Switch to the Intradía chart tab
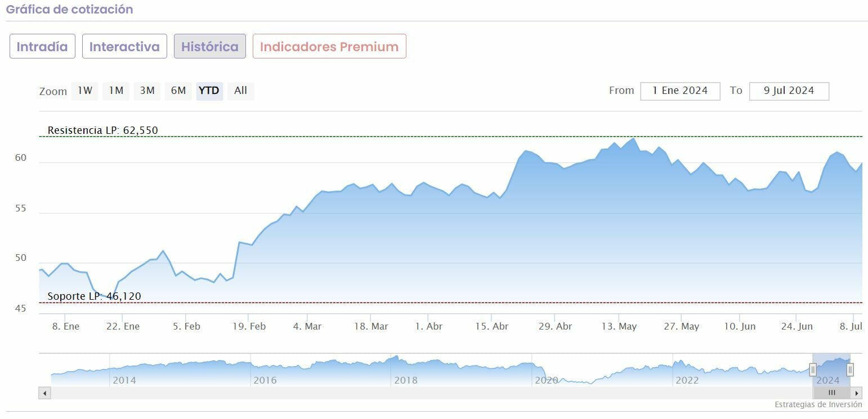The width and height of the screenshot is (868, 419). (42, 47)
